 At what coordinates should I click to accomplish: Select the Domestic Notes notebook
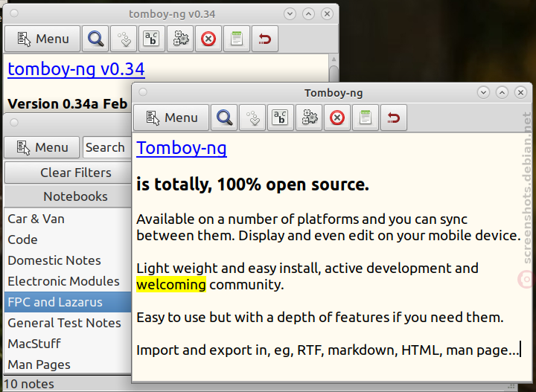(x=68, y=260)
